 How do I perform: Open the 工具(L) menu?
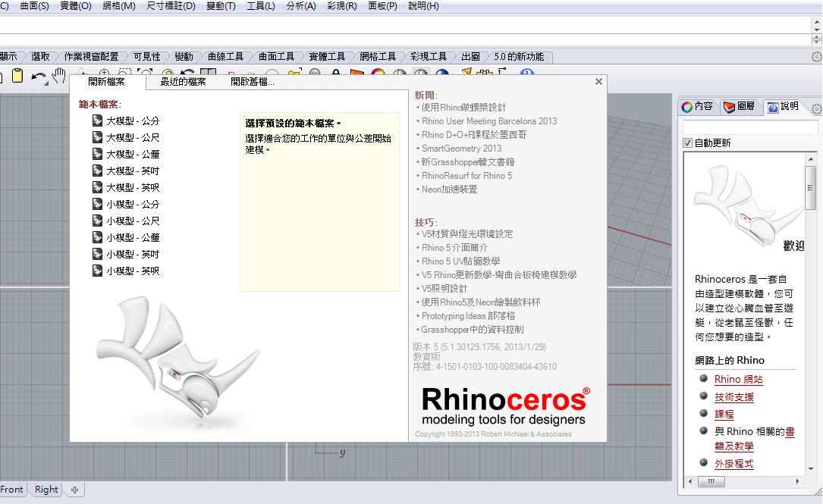coord(260,6)
